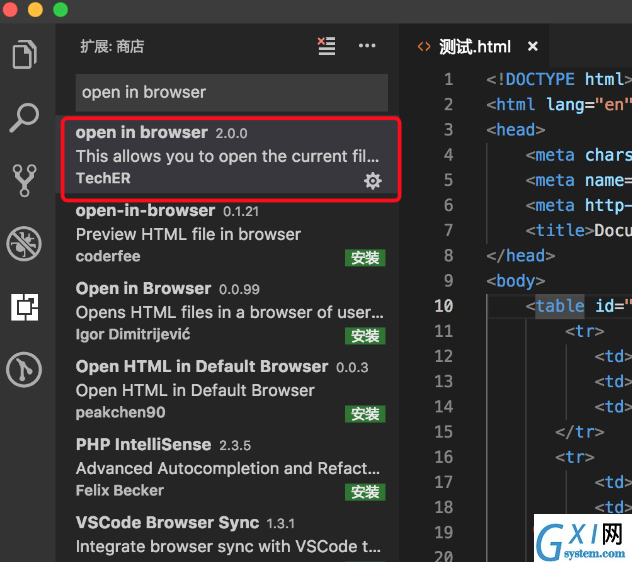
Task: Click the TechER publisher name
Action: [103, 178]
